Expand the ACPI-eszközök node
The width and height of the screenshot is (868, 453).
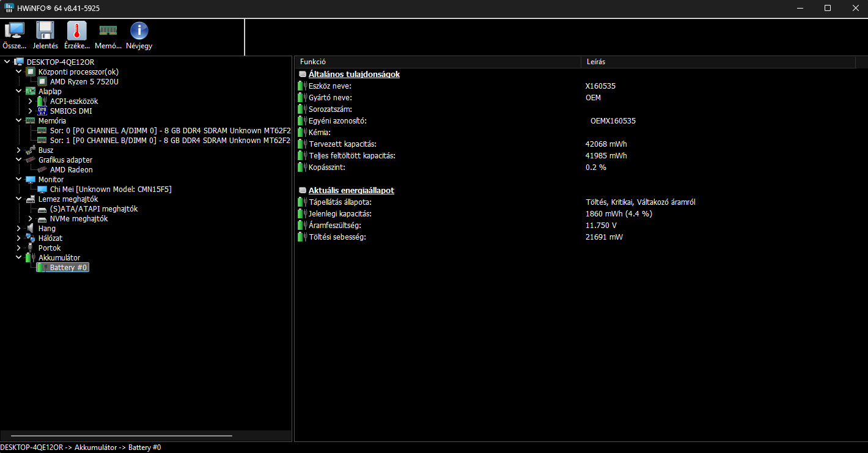(31, 101)
